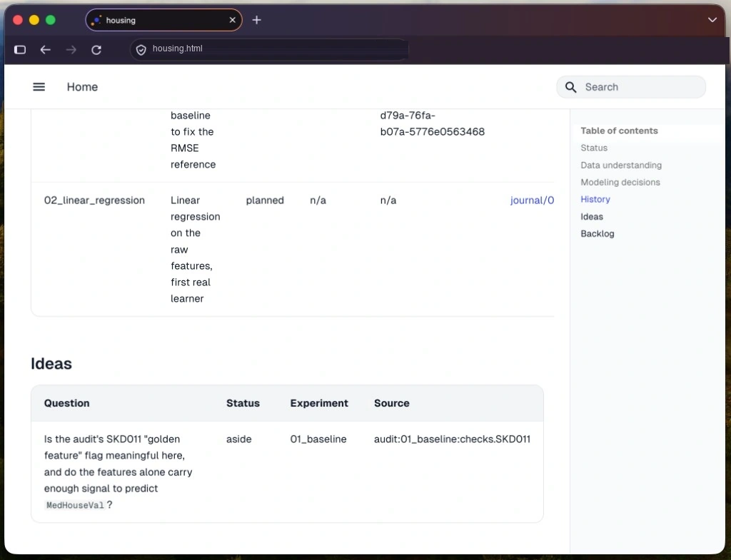The height and width of the screenshot is (560, 731).
Task: Click the 02_linear_regression experiment name
Action: click(x=94, y=200)
